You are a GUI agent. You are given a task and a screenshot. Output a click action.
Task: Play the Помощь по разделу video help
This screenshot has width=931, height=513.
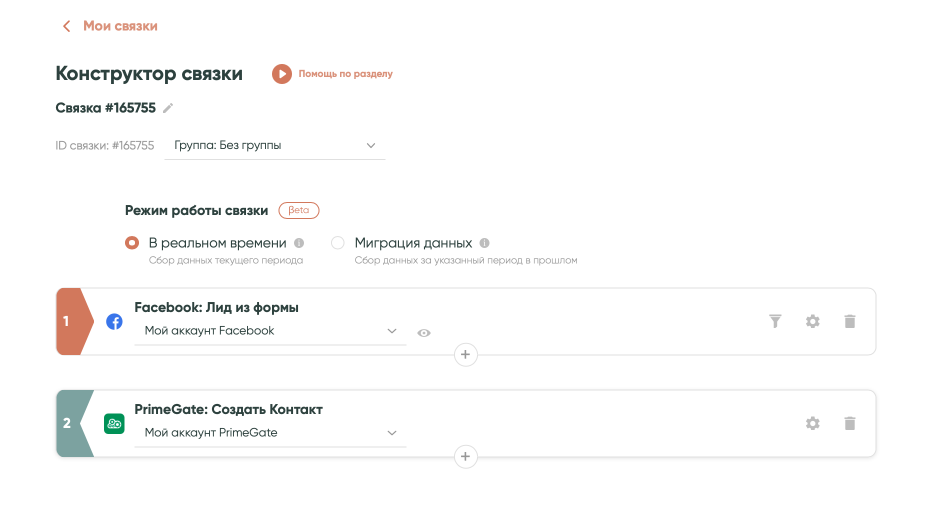click(x=282, y=74)
